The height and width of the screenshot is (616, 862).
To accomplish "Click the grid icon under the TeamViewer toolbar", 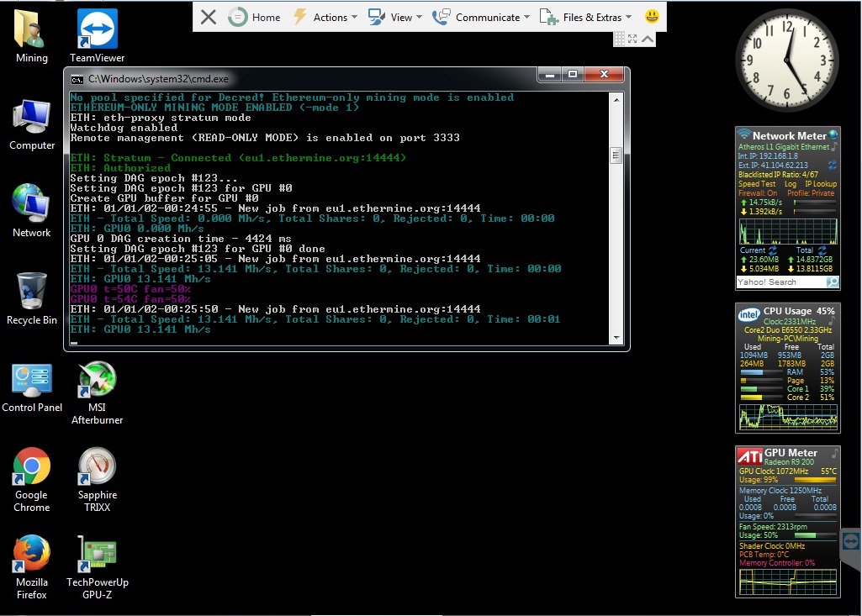I will tap(619, 39).
